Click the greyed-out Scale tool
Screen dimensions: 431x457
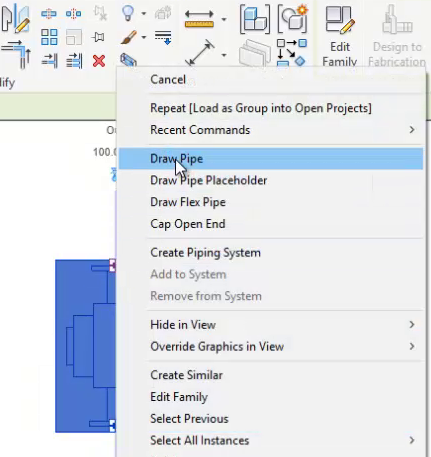pos(74,37)
